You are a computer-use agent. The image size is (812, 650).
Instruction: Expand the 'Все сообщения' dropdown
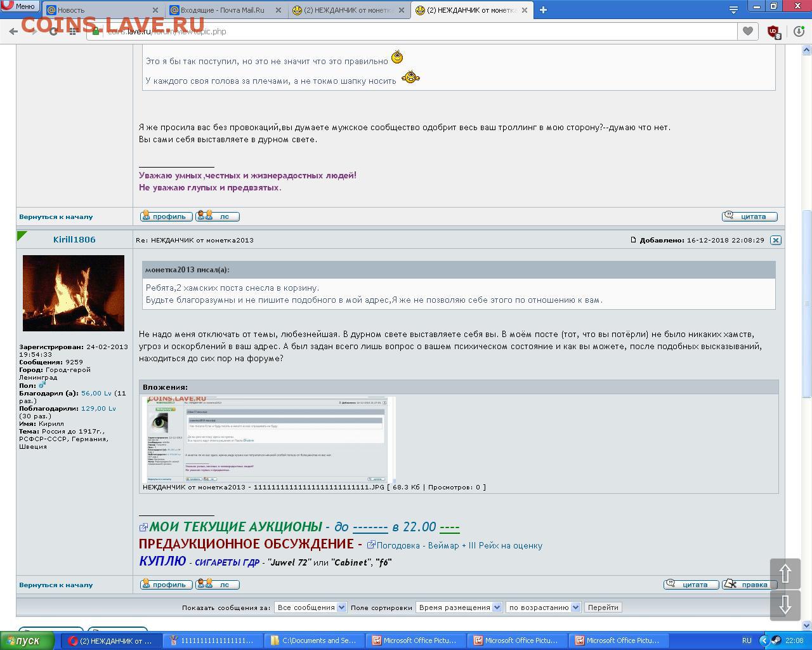coord(311,607)
